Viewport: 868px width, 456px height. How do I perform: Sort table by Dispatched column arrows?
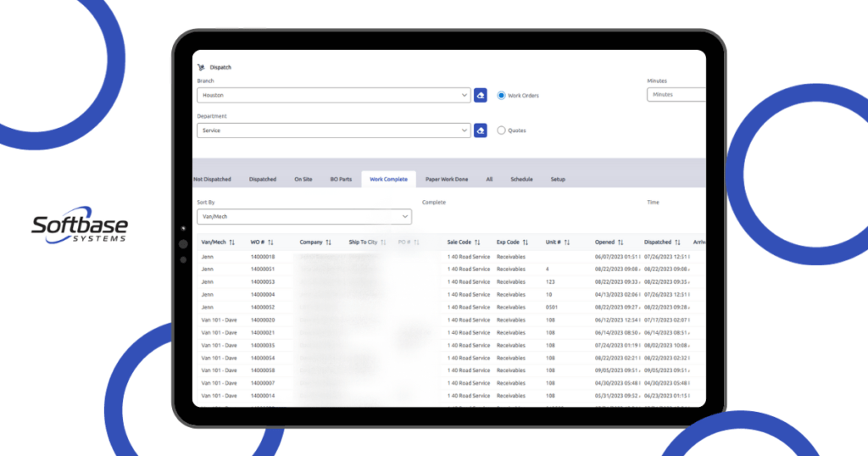pos(677,242)
